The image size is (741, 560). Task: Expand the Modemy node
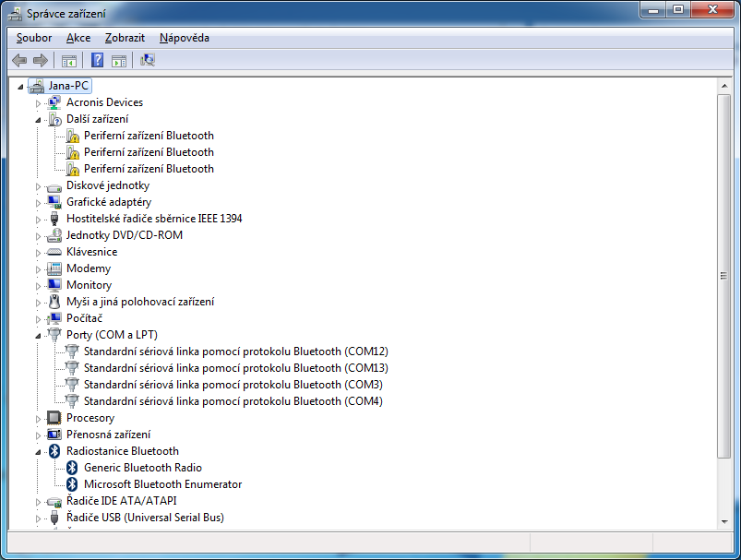pos(38,269)
